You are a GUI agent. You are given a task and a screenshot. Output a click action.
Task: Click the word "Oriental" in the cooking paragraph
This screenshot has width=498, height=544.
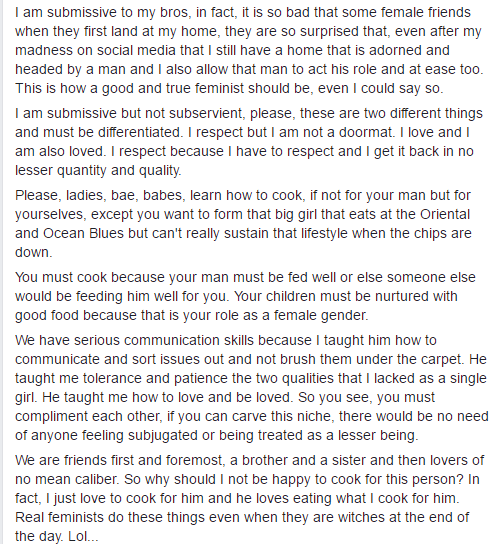point(445,214)
